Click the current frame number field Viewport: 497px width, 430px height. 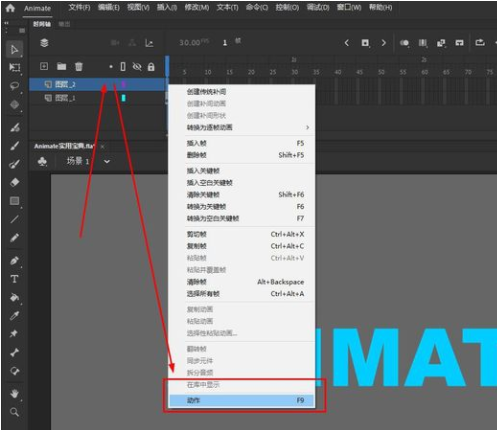tap(225, 43)
